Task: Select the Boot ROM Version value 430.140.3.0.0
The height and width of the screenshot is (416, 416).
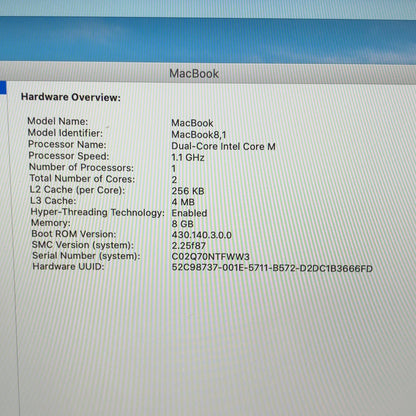Action: [x=201, y=235]
